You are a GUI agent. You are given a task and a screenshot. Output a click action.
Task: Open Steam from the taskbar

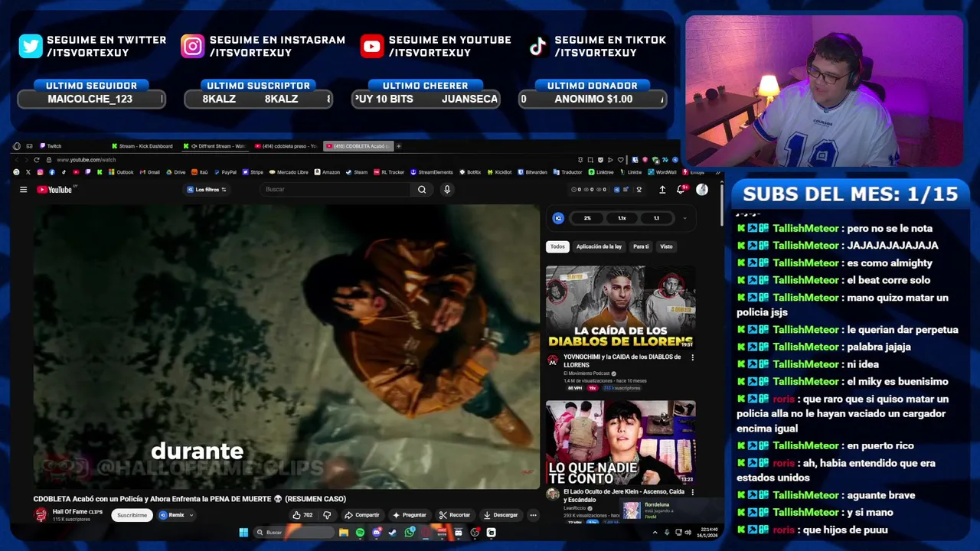(393, 533)
